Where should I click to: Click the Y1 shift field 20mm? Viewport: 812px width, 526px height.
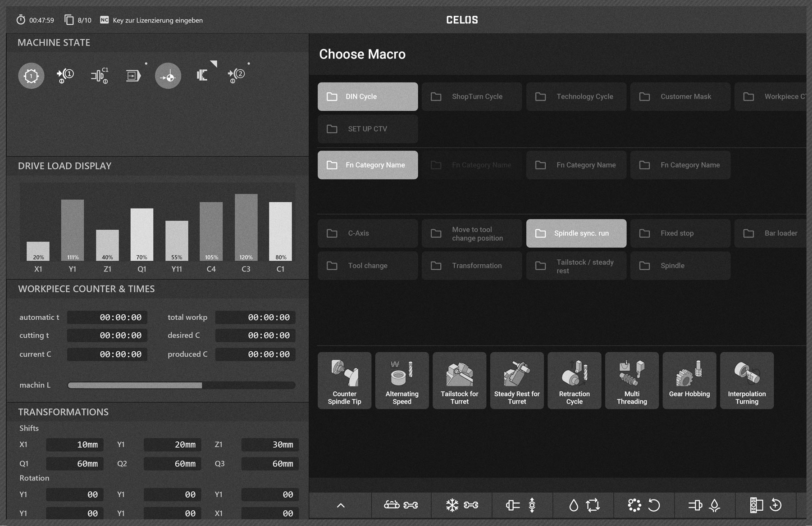coord(173,444)
